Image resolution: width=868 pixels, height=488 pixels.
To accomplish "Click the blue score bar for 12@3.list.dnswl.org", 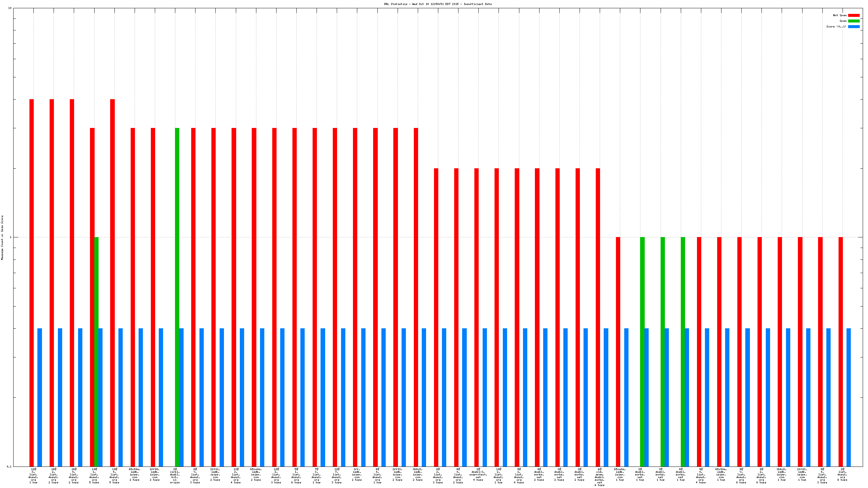I will 40,397.
